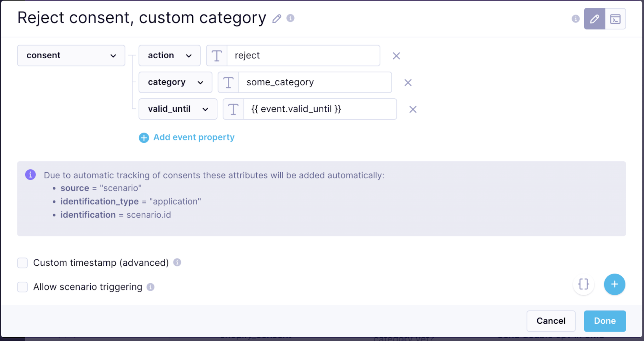Screen dimensions: 644x341
Task: Click the info icon beside the title
Action: pyautogui.click(x=290, y=18)
